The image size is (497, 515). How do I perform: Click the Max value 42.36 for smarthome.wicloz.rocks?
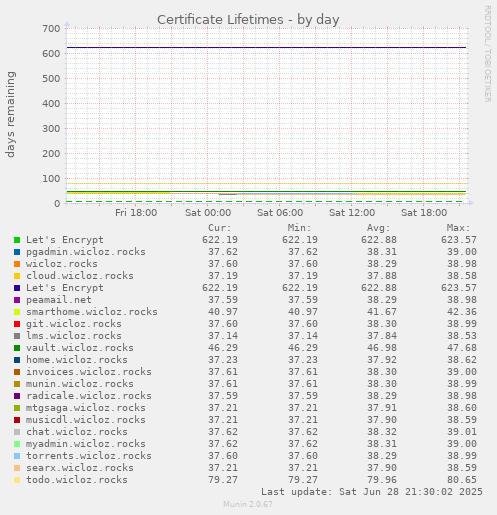tap(462, 312)
